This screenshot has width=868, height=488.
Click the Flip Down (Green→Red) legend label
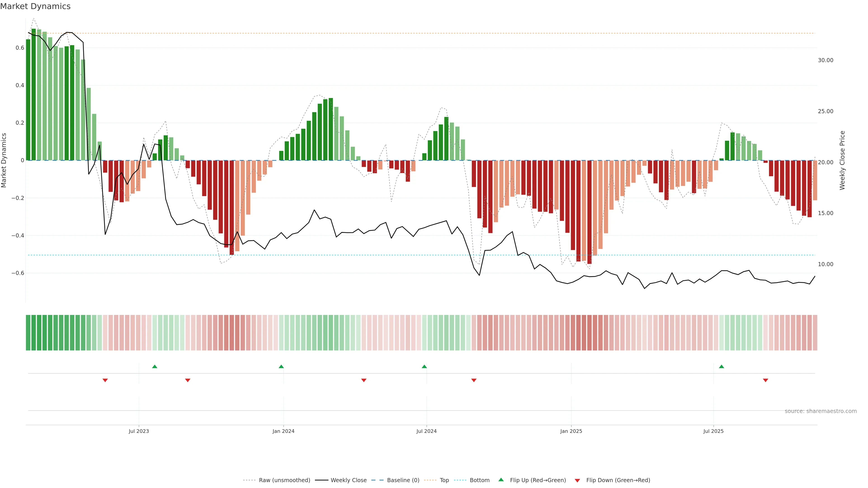(x=618, y=480)
